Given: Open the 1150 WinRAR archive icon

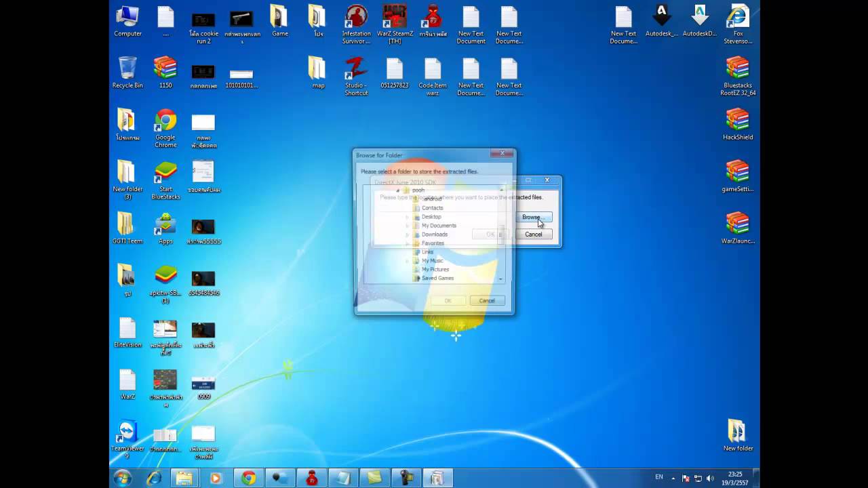Looking at the screenshot, I should [165, 73].
